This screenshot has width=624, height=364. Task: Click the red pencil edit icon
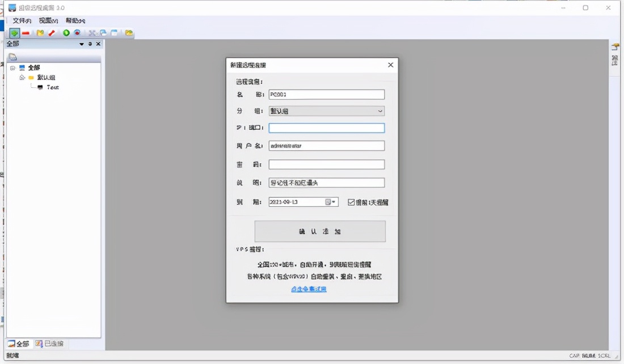(x=52, y=33)
